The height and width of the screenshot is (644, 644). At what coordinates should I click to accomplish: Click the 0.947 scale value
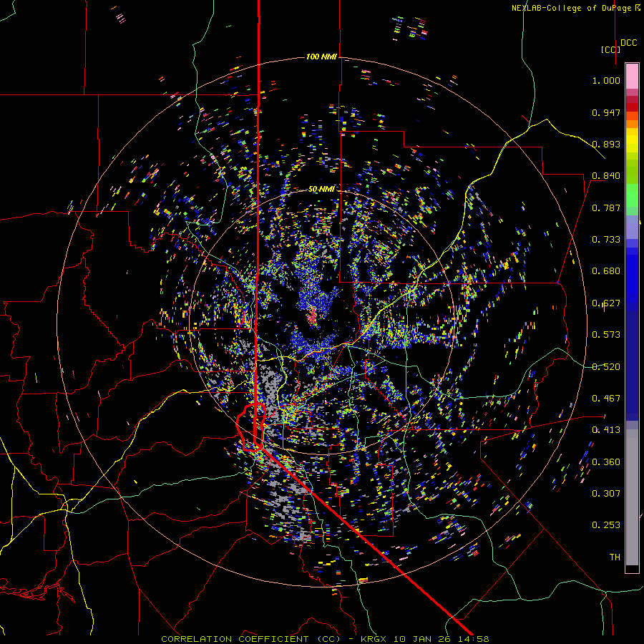tap(606, 112)
